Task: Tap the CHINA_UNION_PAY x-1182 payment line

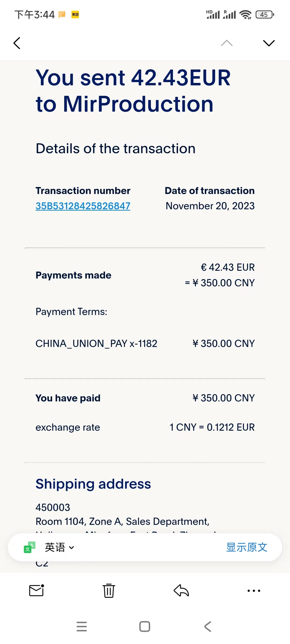Action: coord(96,343)
